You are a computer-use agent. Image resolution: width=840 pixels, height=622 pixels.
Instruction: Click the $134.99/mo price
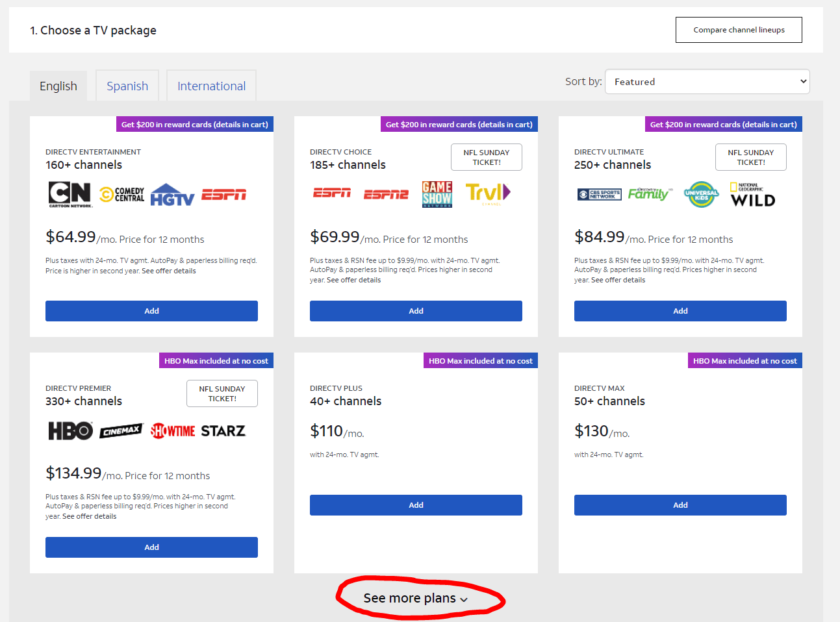pyautogui.click(x=84, y=474)
